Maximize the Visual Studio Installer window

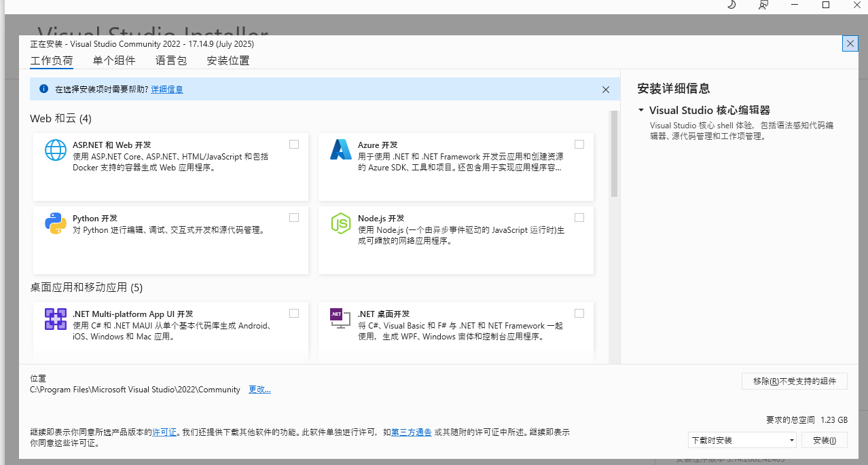click(x=826, y=5)
